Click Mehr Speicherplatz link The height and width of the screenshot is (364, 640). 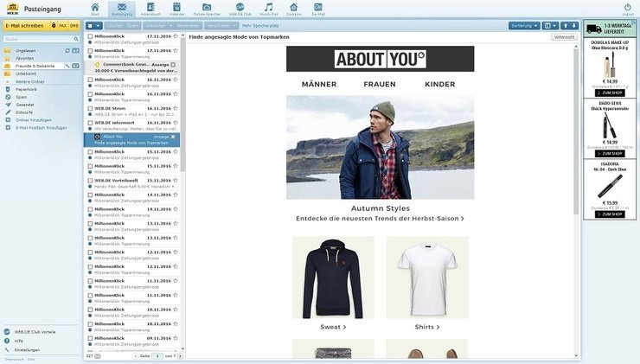(260, 26)
